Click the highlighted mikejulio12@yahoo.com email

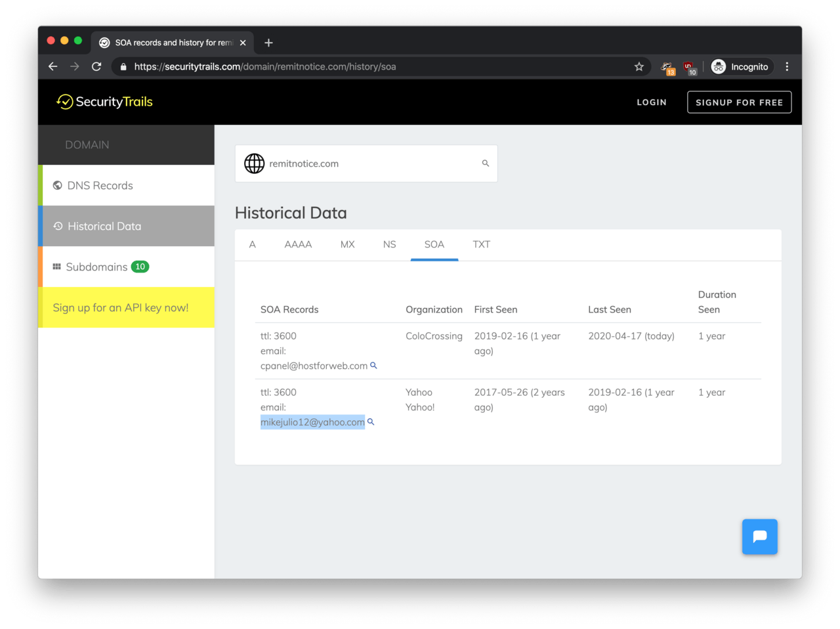pos(312,422)
